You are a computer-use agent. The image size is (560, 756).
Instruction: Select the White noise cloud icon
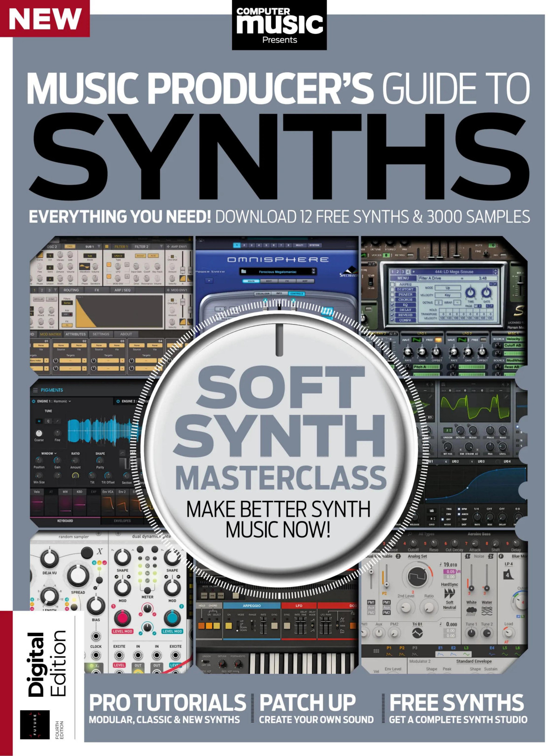[471, 611]
